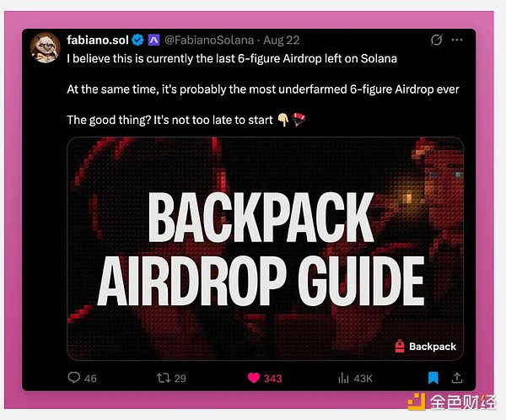
Task: Click the Aug 22 timestamp
Action: [x=282, y=40]
